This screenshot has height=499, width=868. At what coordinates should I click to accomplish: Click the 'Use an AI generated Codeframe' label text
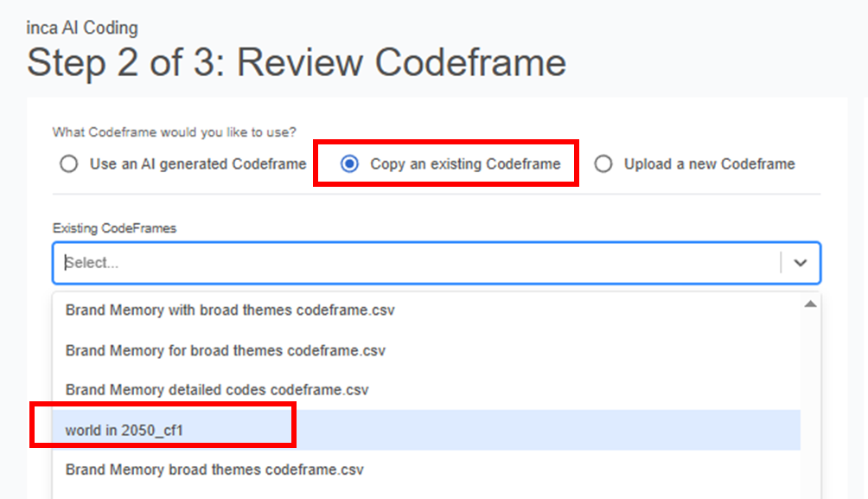(198, 164)
